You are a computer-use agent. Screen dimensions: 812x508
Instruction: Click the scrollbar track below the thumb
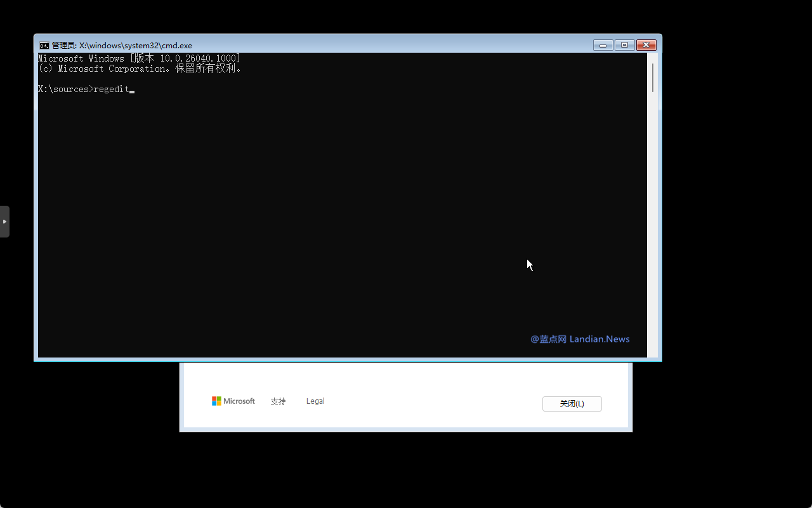(653, 222)
